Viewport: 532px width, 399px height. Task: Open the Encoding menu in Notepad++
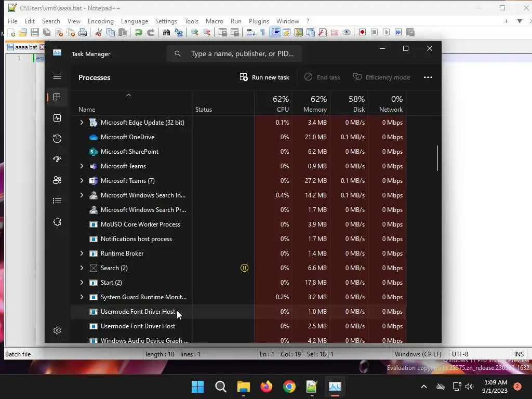pos(101,21)
